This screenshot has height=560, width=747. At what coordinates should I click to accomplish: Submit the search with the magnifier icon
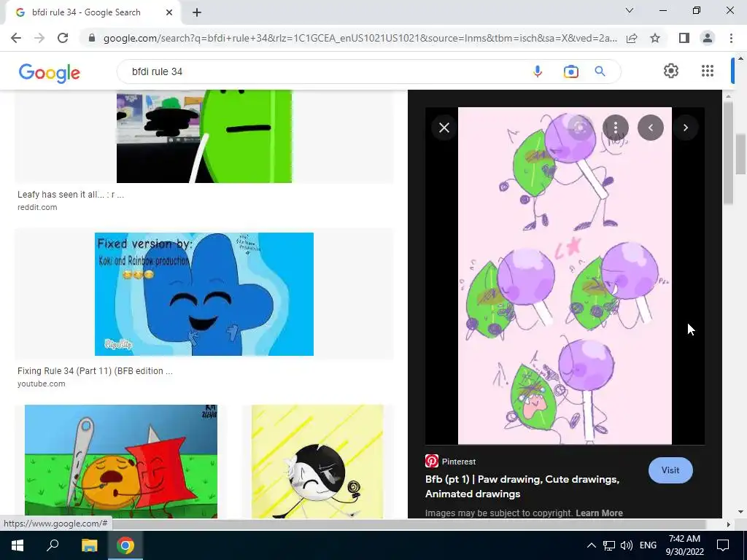pos(600,71)
